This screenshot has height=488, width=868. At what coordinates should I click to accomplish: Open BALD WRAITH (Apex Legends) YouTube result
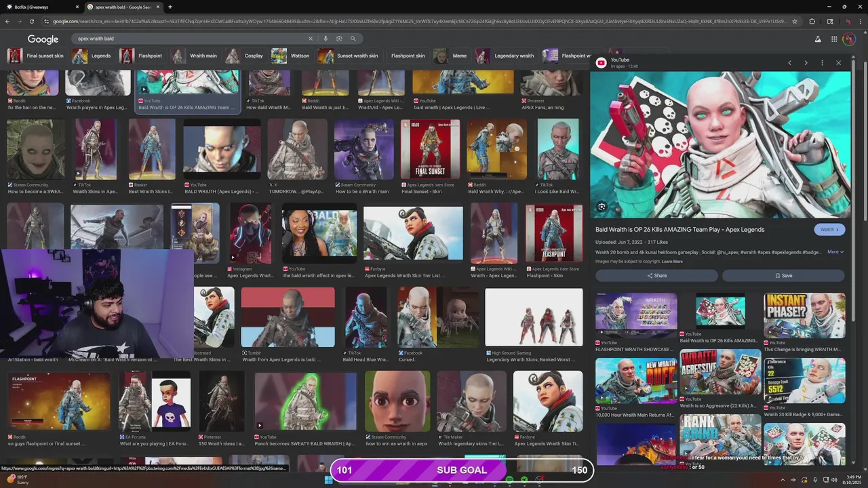tap(222, 150)
